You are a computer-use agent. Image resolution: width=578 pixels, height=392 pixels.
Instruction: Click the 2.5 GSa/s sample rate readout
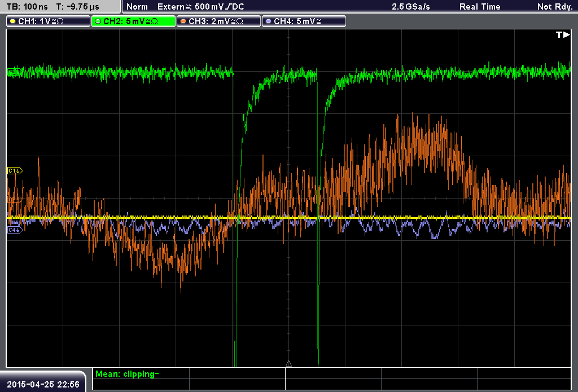tap(411, 7)
